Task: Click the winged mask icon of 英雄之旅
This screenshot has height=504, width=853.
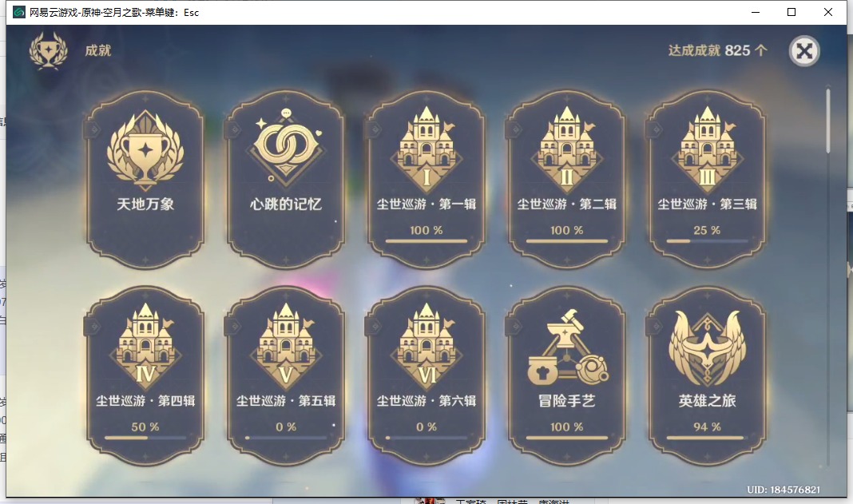Action: (707, 347)
